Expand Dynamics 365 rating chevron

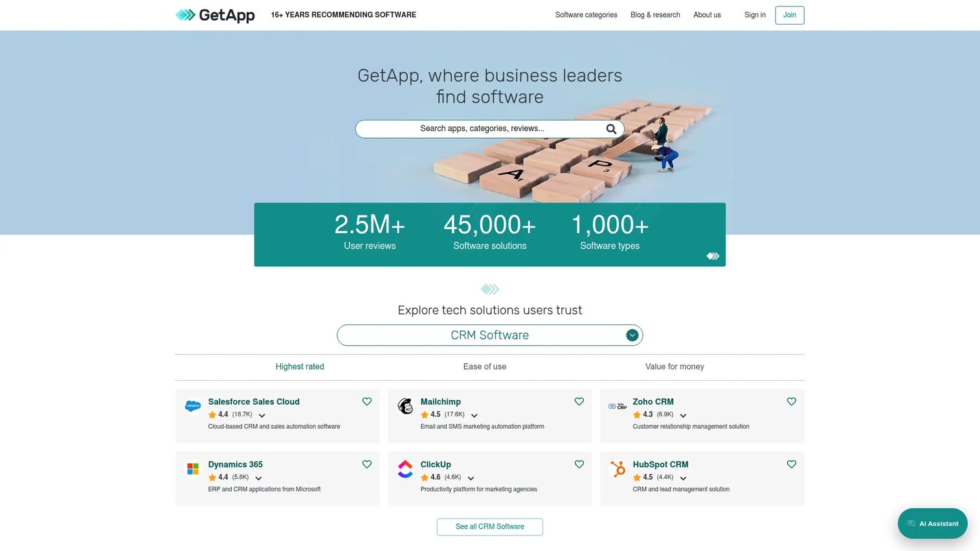pyautogui.click(x=259, y=478)
